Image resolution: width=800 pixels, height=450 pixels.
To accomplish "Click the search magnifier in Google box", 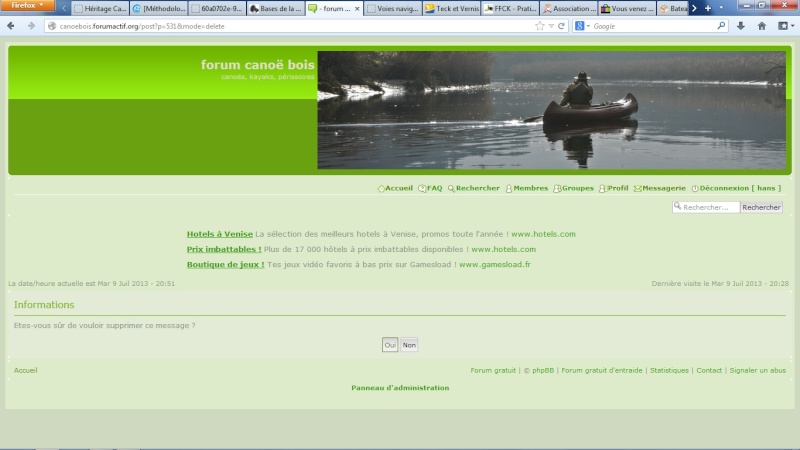I will pos(721,26).
